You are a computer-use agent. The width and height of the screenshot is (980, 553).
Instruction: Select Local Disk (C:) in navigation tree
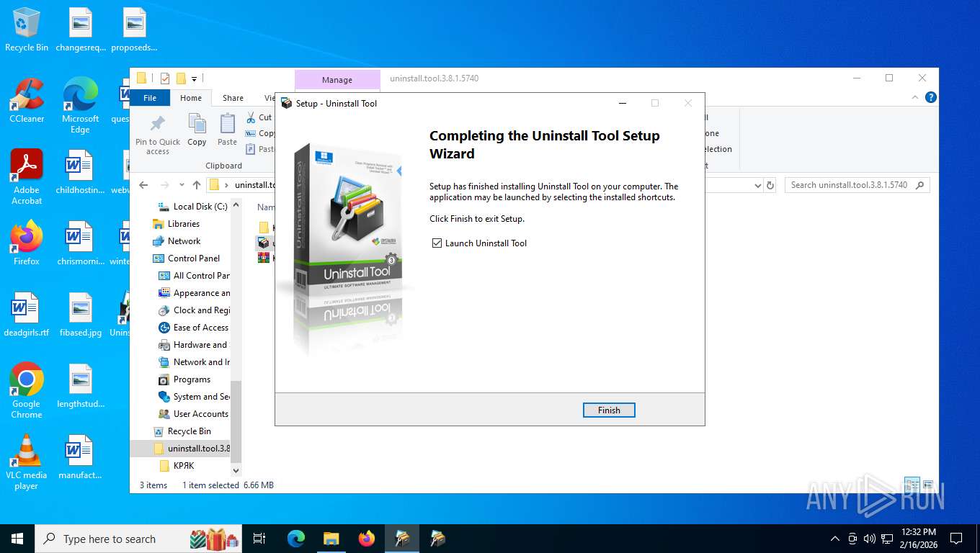192,207
